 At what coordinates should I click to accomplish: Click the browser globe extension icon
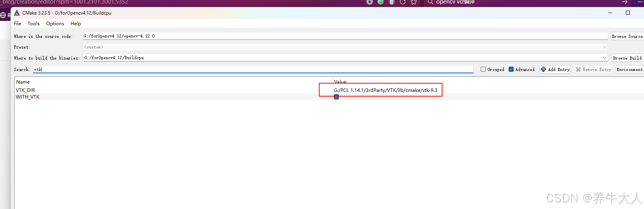[x=381, y=2]
